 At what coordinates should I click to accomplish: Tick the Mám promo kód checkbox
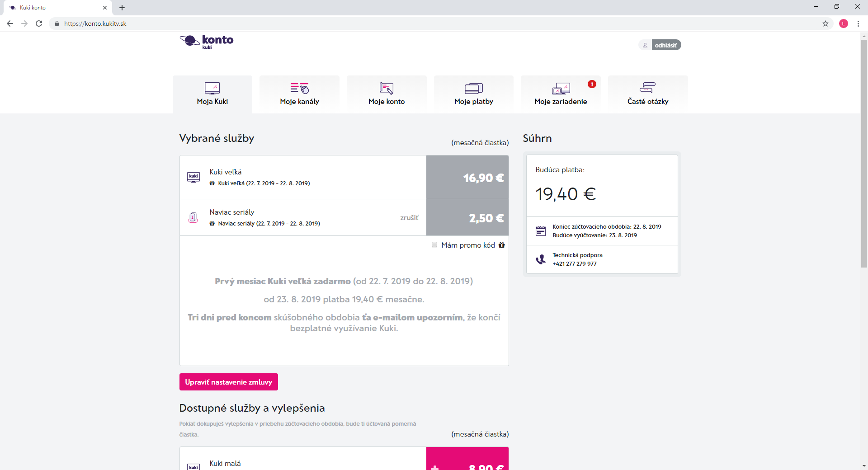[434, 244]
